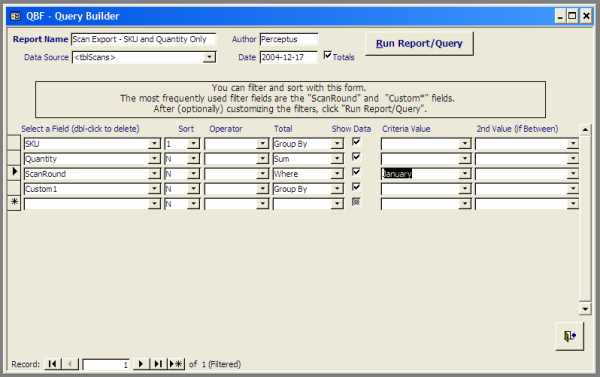Open Sort dropdown for Quantity row

pyautogui.click(x=194, y=158)
